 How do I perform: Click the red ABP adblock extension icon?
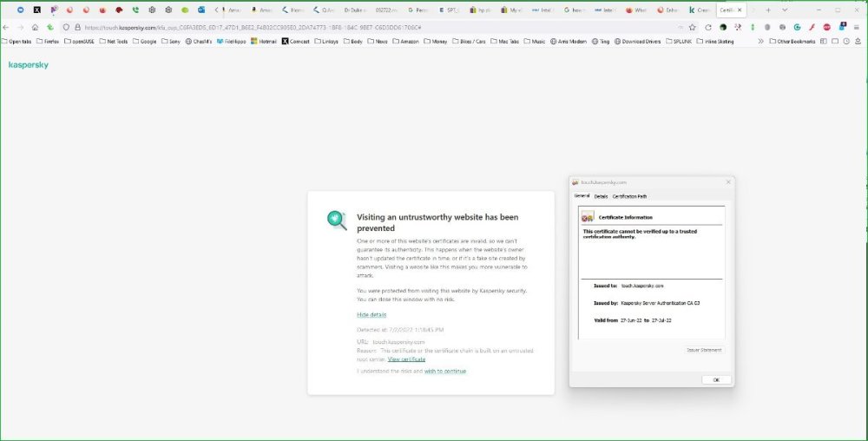[826, 27]
